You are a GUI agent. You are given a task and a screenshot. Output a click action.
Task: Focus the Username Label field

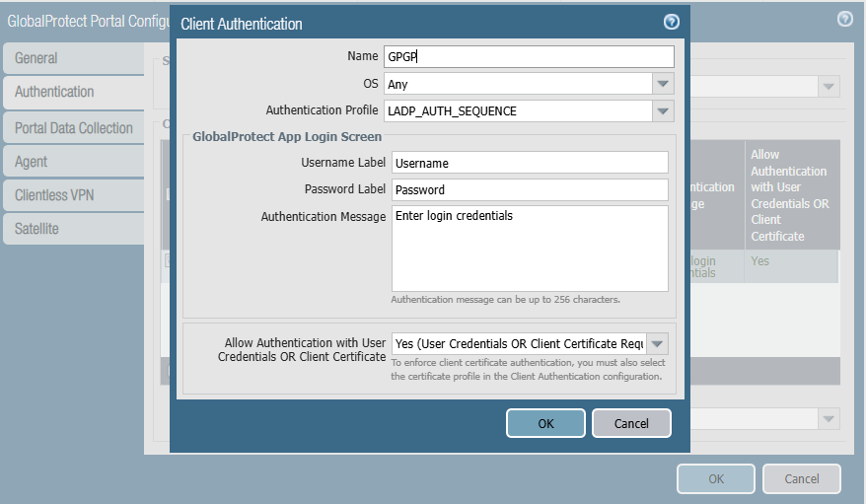530,163
